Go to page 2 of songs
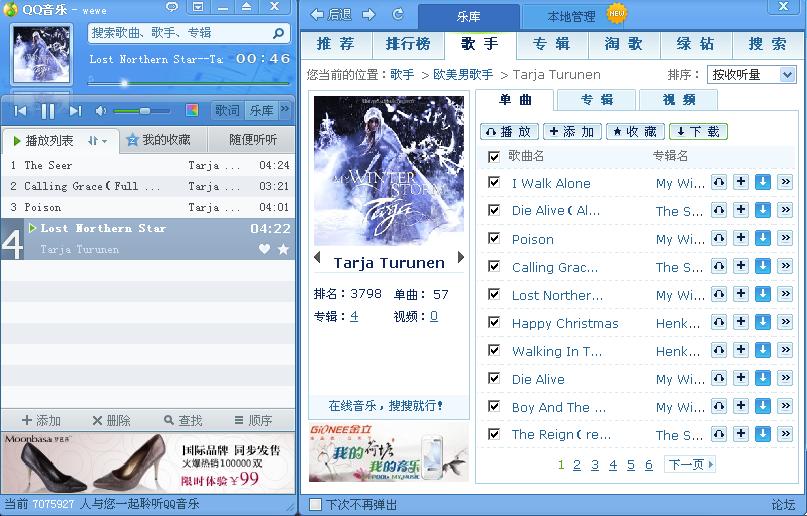 point(577,465)
